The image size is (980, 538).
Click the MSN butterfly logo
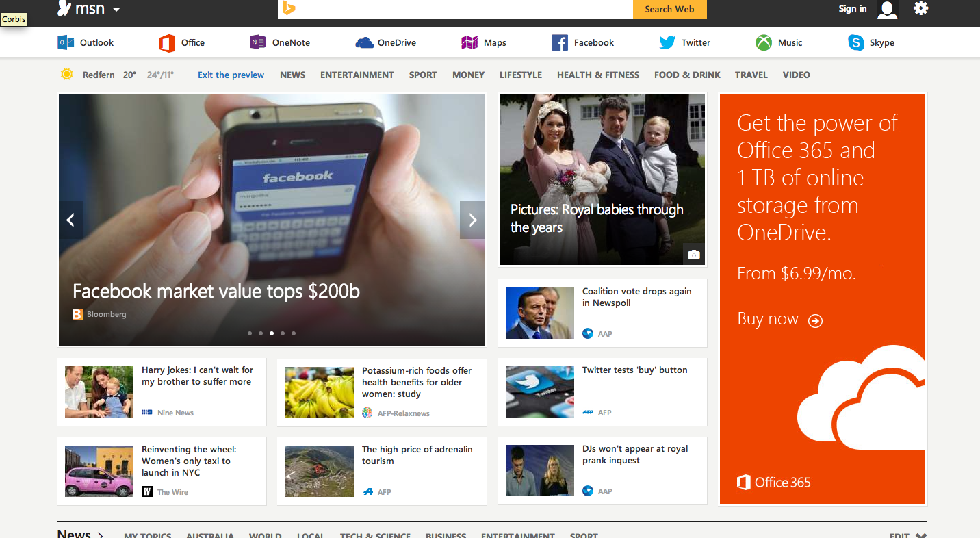[64, 8]
